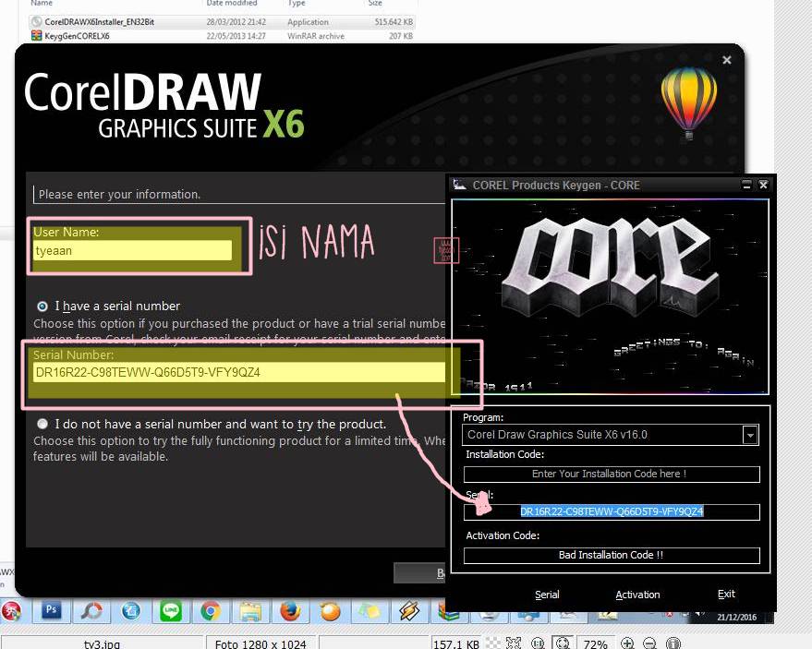The width and height of the screenshot is (812, 649).
Task: Click the Exit button in keygen
Action: pyautogui.click(x=726, y=595)
